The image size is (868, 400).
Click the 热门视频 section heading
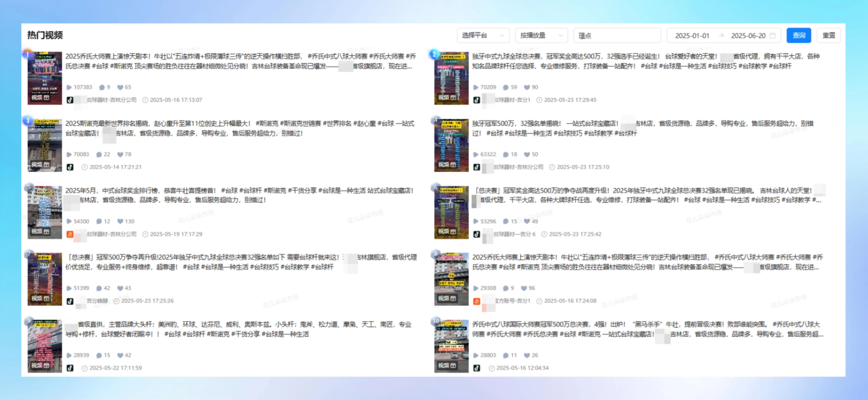(45, 35)
